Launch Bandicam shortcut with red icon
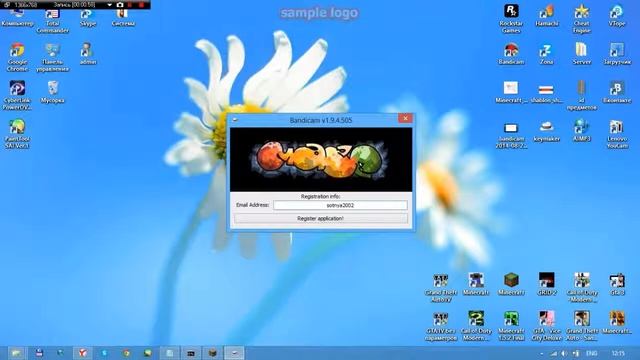This screenshot has height=360, width=640. (x=511, y=54)
